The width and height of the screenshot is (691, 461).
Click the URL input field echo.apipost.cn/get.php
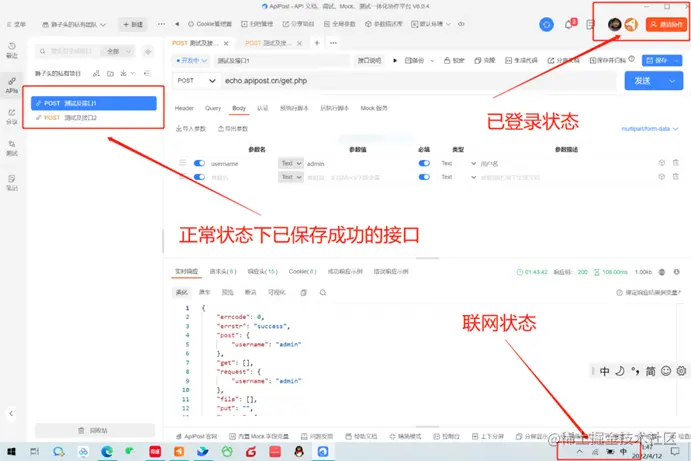tap(419, 81)
